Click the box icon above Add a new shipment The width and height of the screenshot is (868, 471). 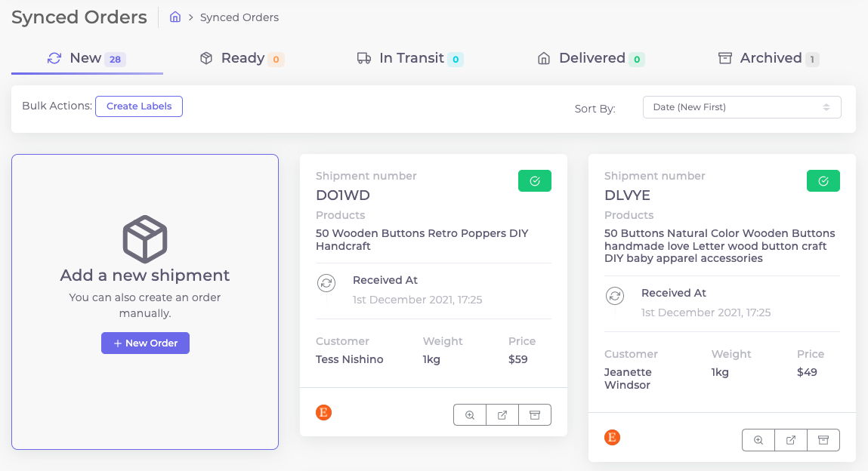pos(145,239)
